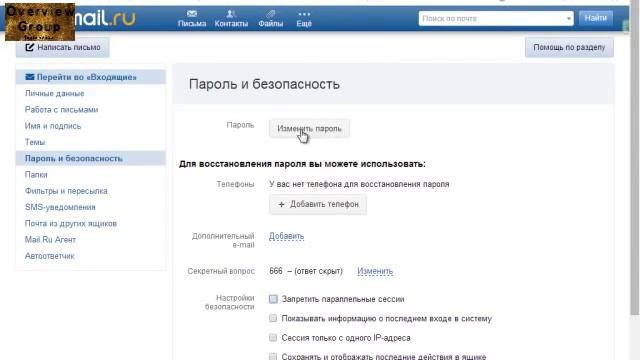This screenshot has height=360, width=640.
Task: Open Файлы files icon in header
Action: tap(270, 19)
